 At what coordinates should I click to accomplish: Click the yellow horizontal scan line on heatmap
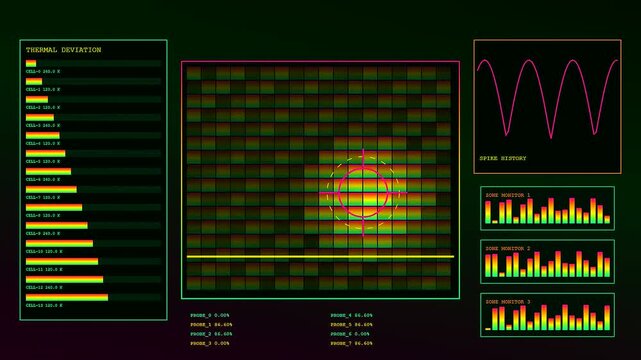click(320, 257)
